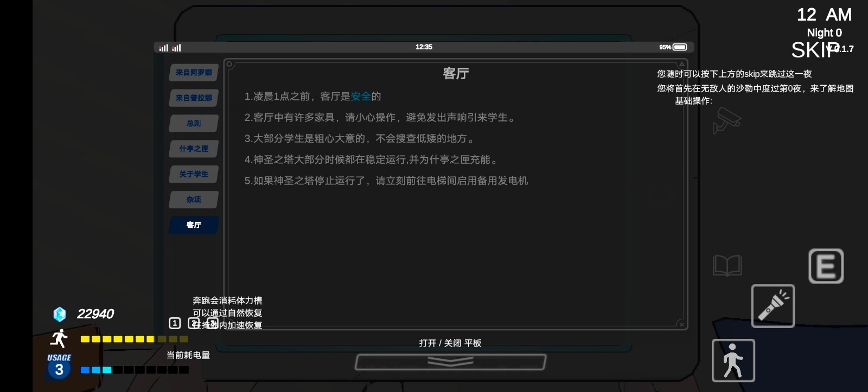Screen dimensions: 868x392
Task: Open the 杂项 tab
Action: click(194, 200)
